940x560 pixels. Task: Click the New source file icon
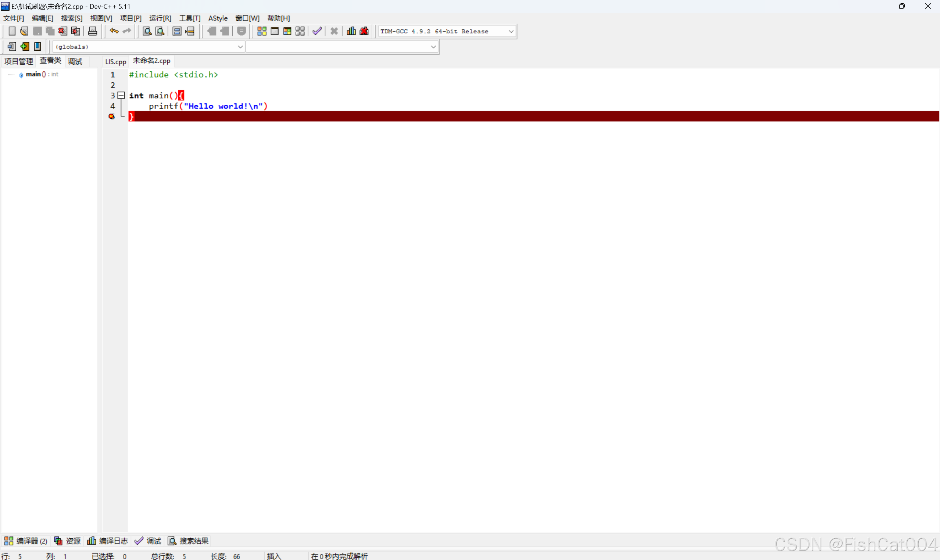[x=12, y=31]
